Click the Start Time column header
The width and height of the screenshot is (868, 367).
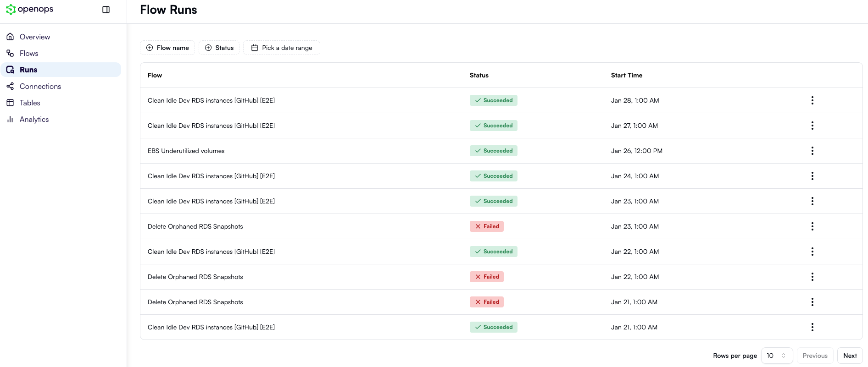[x=627, y=75]
